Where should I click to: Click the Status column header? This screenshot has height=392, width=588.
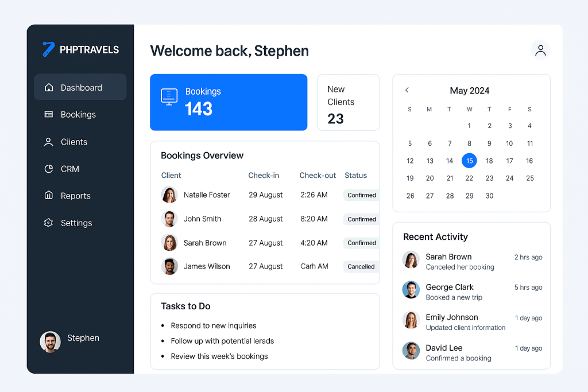click(x=356, y=176)
